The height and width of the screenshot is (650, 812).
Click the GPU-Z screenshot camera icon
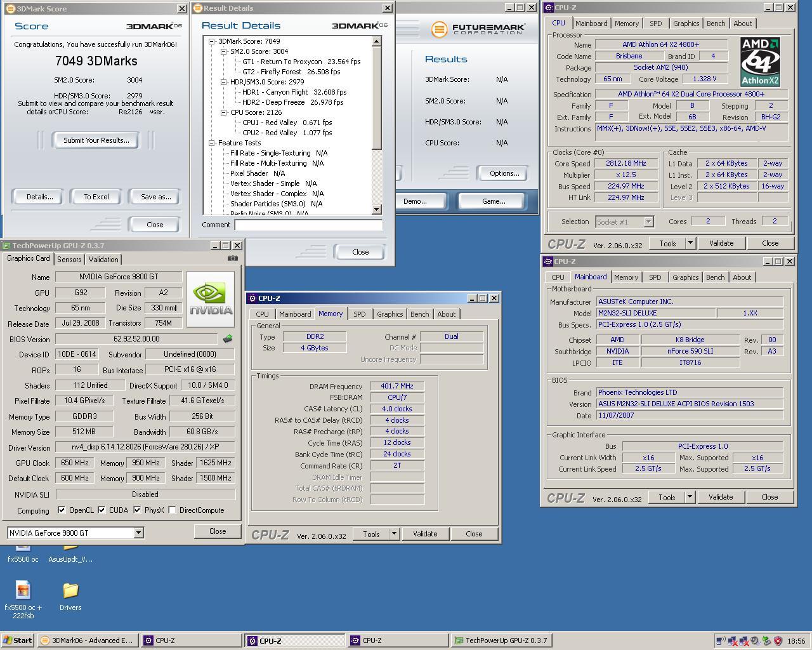233,258
